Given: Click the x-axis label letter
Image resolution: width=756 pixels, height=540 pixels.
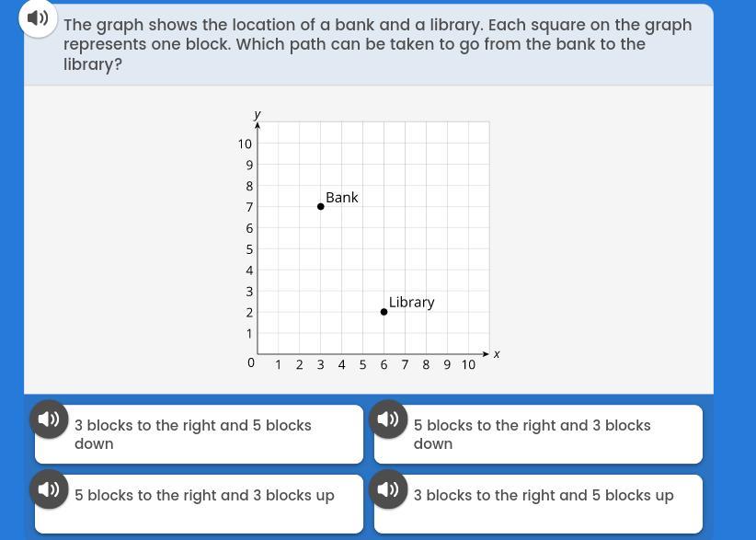Looking at the screenshot, I should tap(497, 354).
